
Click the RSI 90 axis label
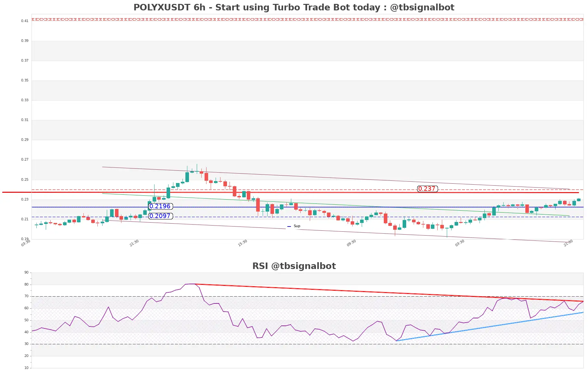click(x=26, y=272)
